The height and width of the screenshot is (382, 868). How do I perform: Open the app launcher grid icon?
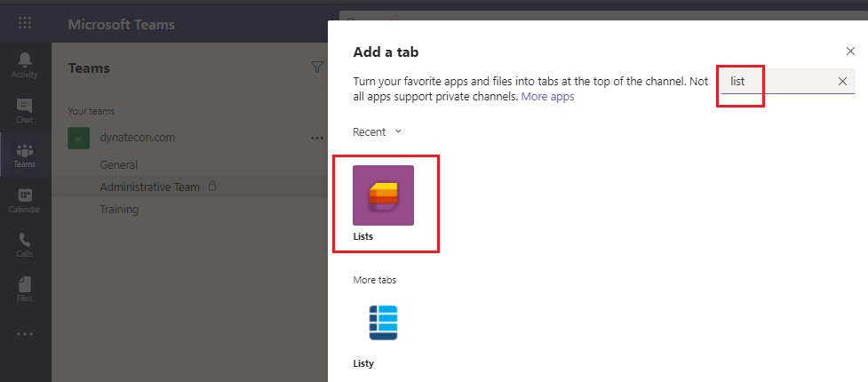tap(25, 23)
